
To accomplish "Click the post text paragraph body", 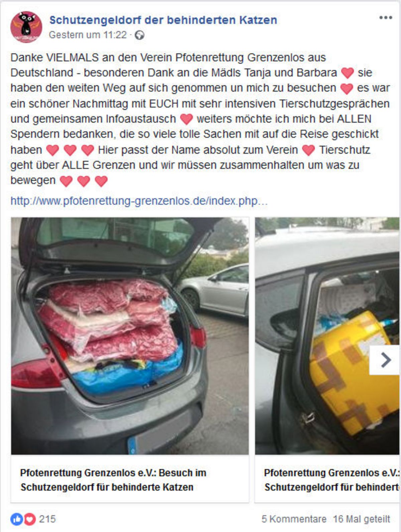I will click(200, 119).
